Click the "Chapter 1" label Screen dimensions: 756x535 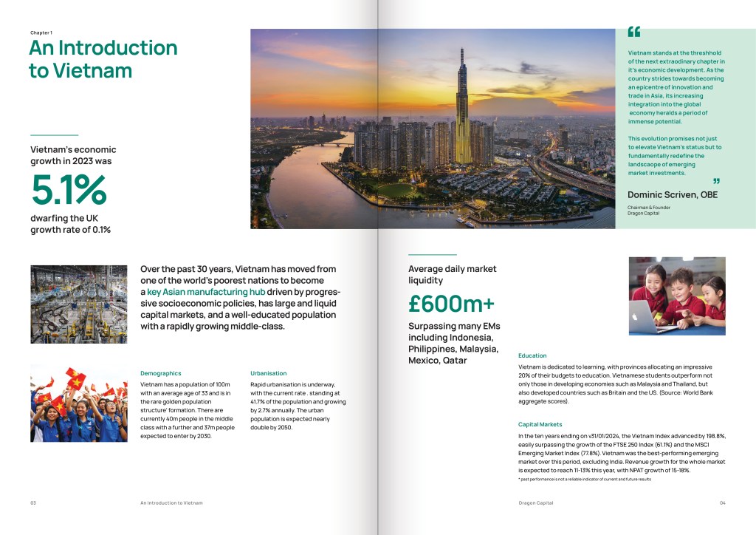(41, 33)
